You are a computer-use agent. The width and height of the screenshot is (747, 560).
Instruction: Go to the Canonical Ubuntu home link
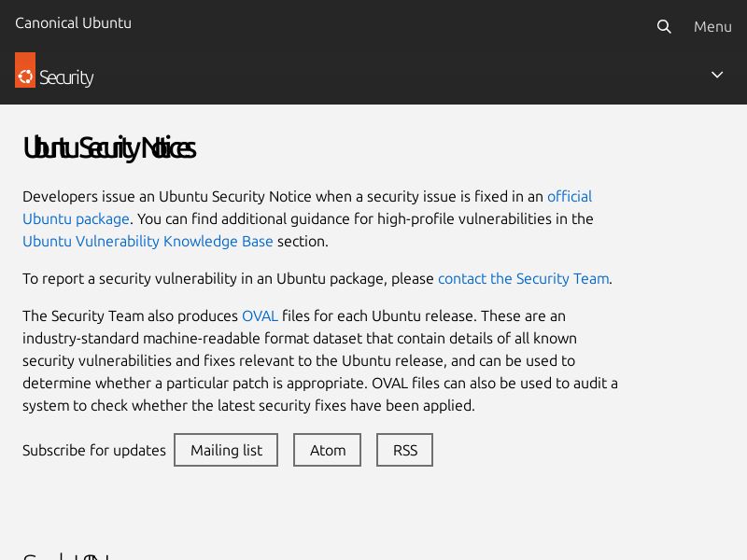coord(73,23)
